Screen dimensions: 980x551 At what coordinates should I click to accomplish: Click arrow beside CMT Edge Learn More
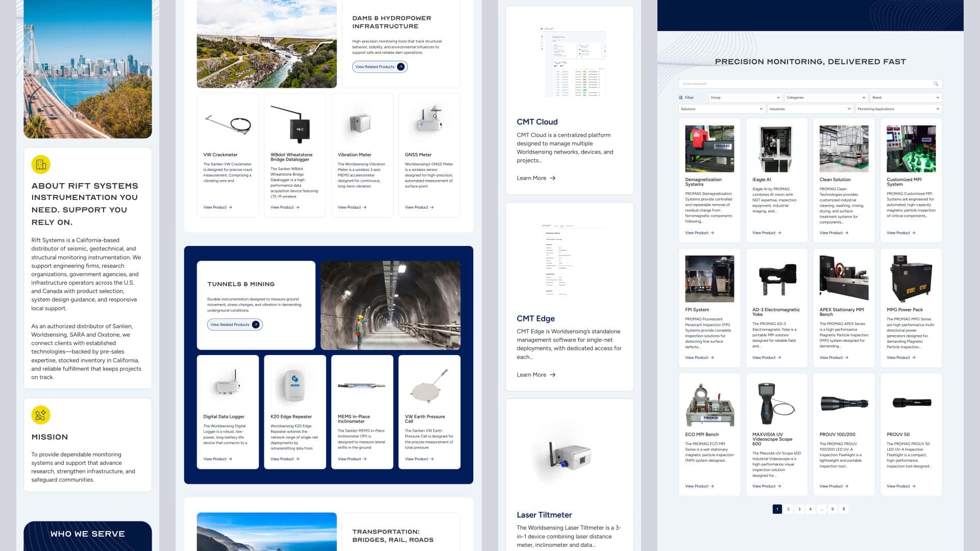[x=552, y=375]
